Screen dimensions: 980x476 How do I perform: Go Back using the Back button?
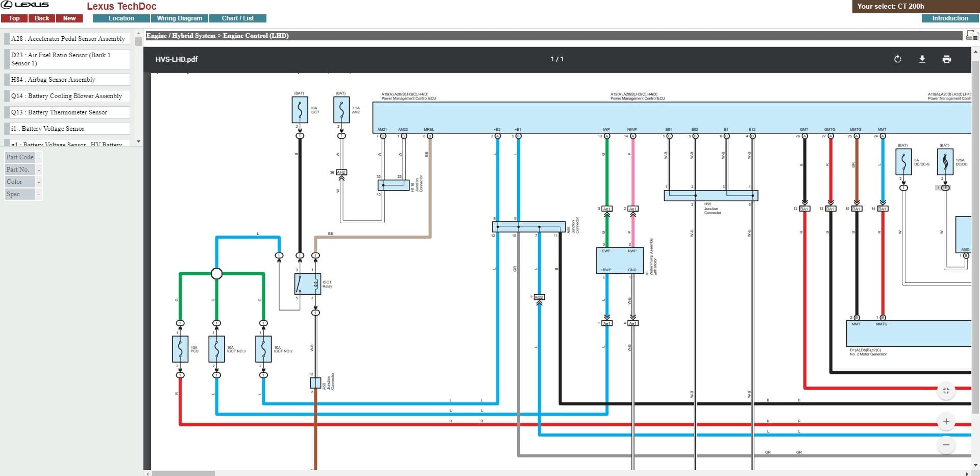42,18
